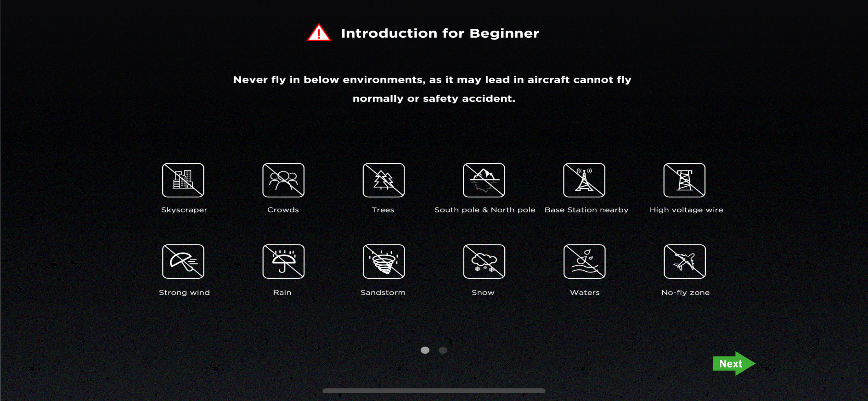Tap the Sandstorm text label
The height and width of the screenshot is (401, 868).
[x=383, y=293]
